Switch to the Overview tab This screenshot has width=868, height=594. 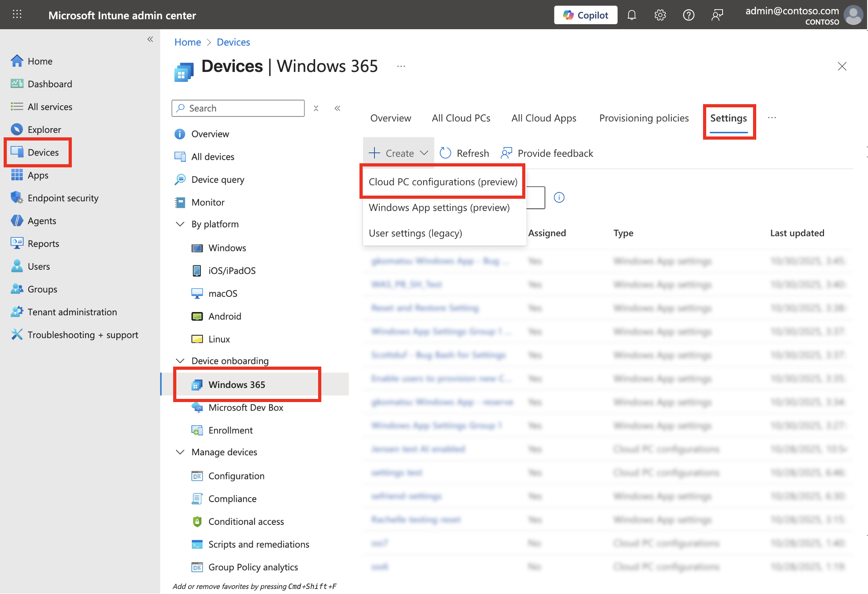[391, 118]
